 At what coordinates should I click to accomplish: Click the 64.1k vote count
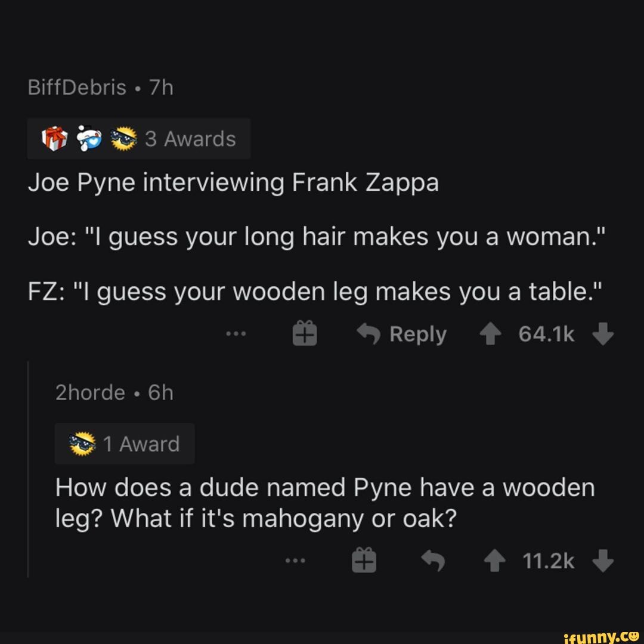click(x=546, y=333)
